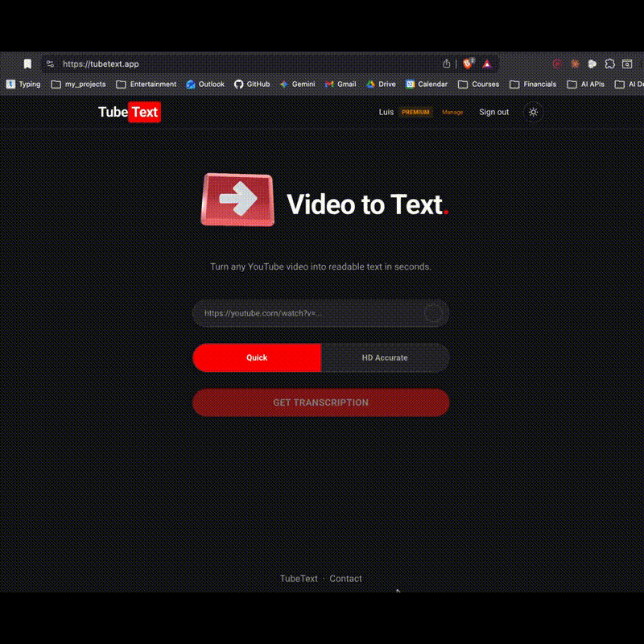The height and width of the screenshot is (644, 644).
Task: Select the Quick transcription mode
Action: (x=256, y=357)
